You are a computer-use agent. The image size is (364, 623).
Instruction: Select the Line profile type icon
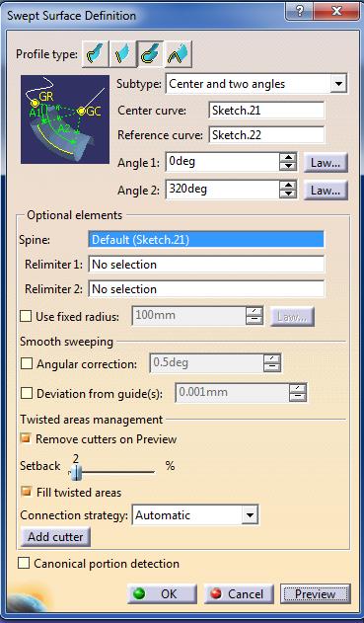123,53
